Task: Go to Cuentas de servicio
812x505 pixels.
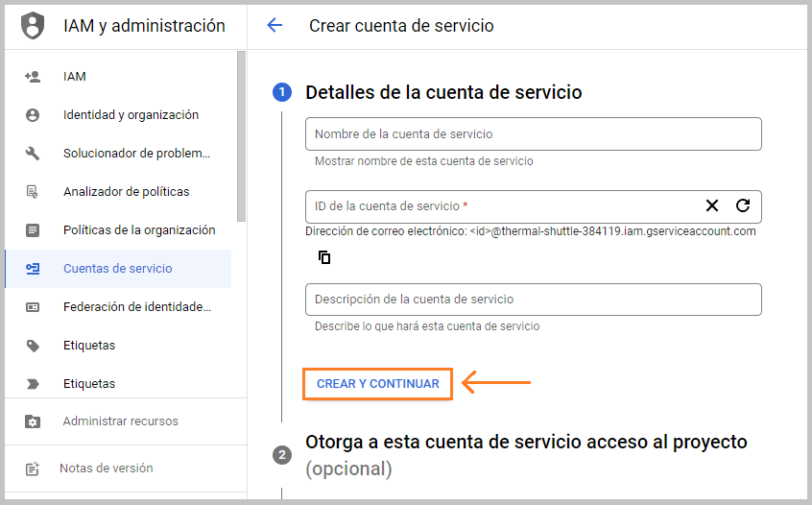Action: 118,268
